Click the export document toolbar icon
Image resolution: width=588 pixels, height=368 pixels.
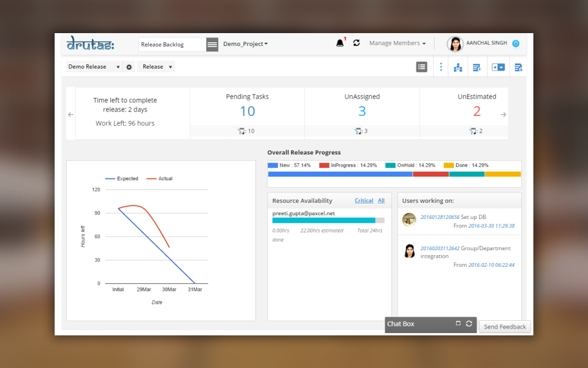coord(518,66)
